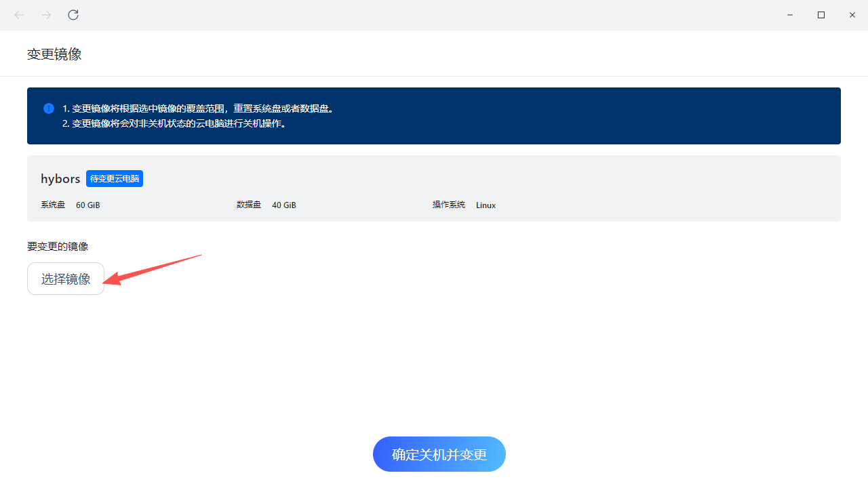Click the 变更镜像 page title

[x=54, y=54]
